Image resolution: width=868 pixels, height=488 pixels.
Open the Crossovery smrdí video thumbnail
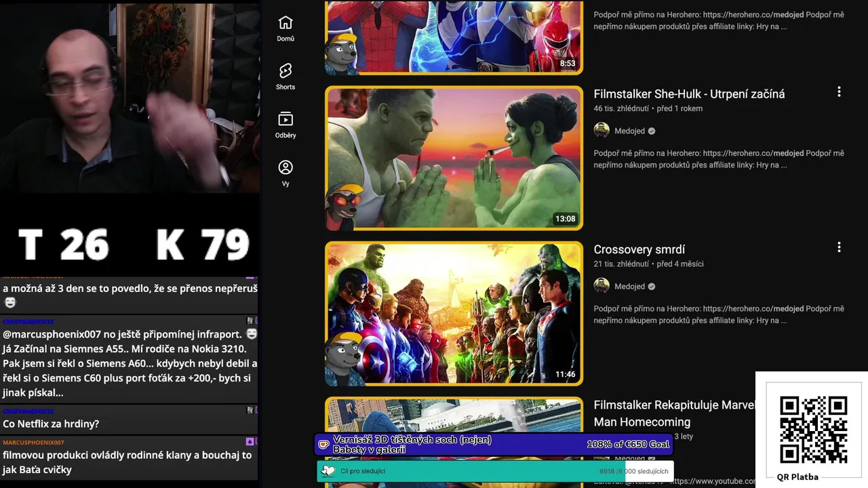[454, 313]
